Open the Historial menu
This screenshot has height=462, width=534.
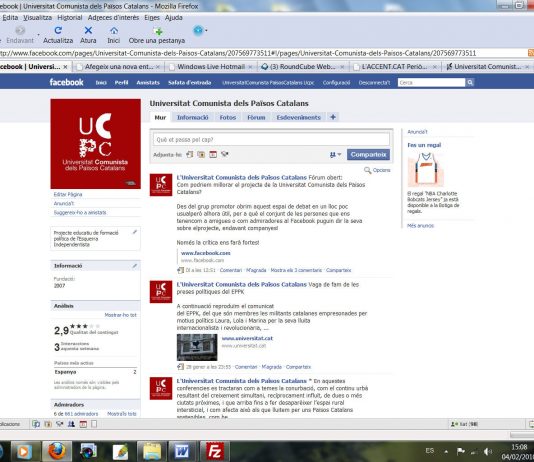pos(70,17)
